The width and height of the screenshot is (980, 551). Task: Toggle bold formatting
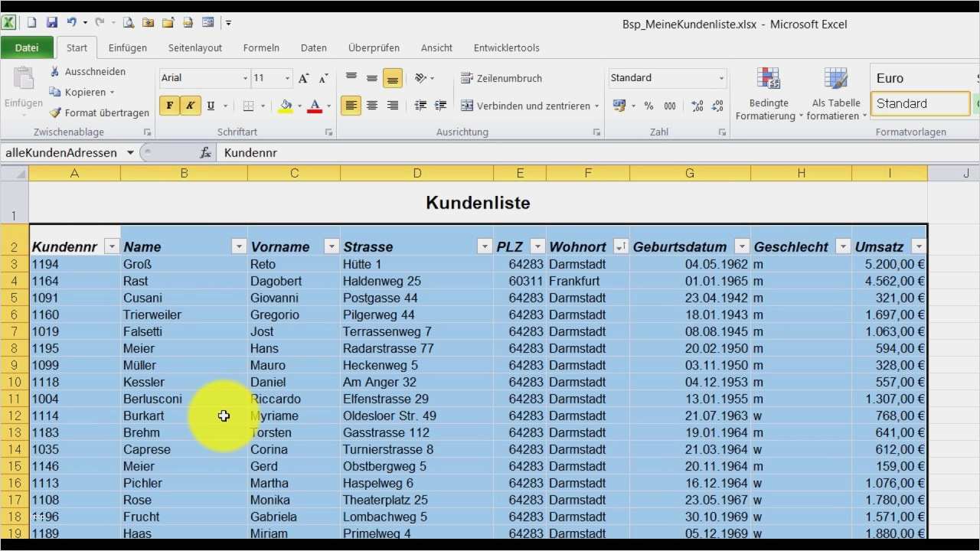click(x=169, y=106)
